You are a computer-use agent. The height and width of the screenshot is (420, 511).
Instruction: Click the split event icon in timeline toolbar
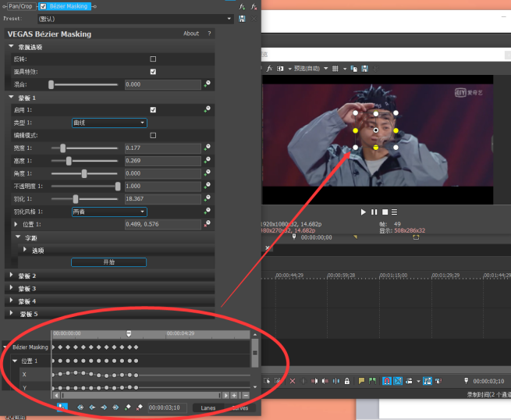336,381
